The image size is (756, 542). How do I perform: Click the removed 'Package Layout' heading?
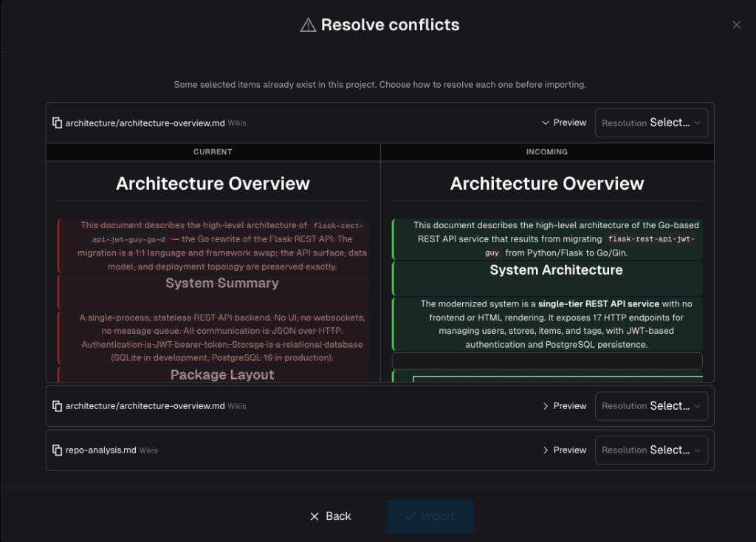[x=222, y=374]
